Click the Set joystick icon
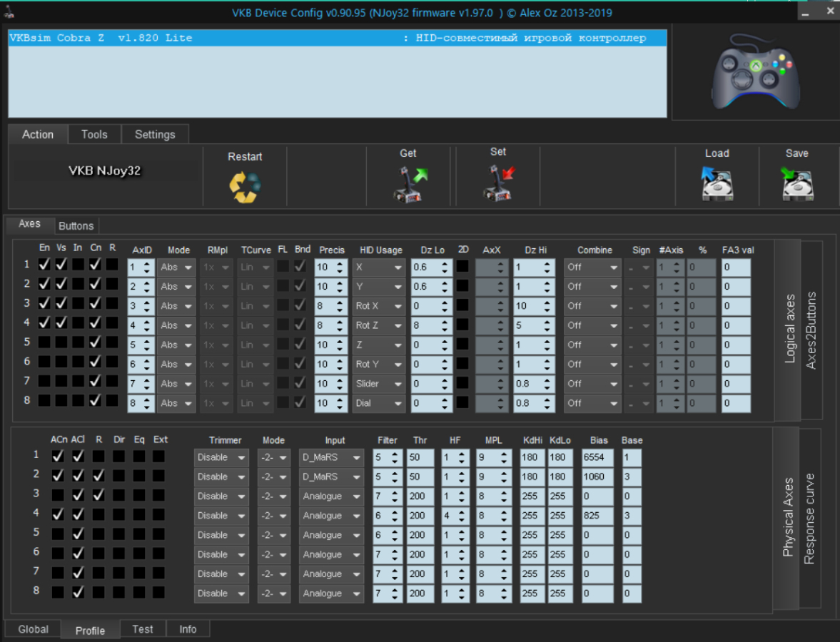This screenshot has height=642, width=840. coord(498,183)
